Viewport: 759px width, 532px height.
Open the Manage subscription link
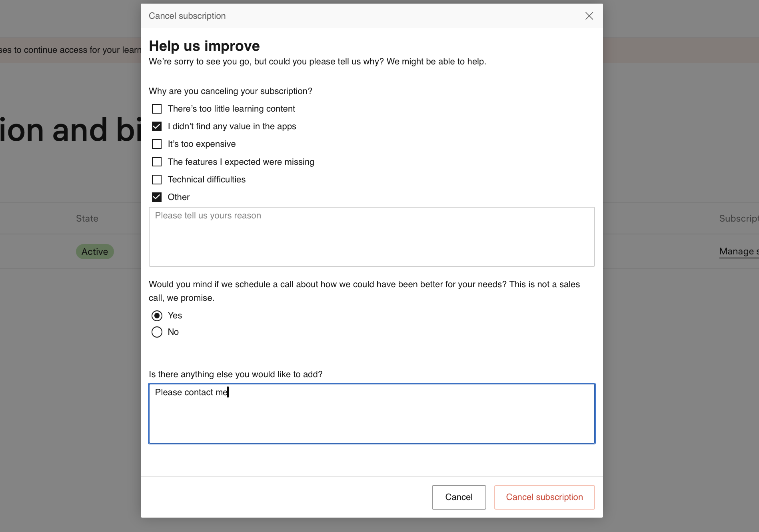pyautogui.click(x=738, y=252)
